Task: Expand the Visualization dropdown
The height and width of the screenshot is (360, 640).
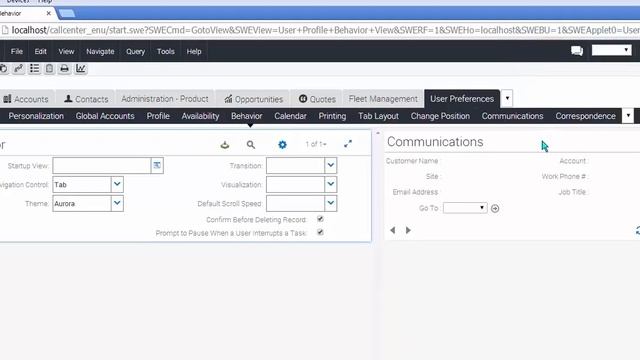Action: 331,184
